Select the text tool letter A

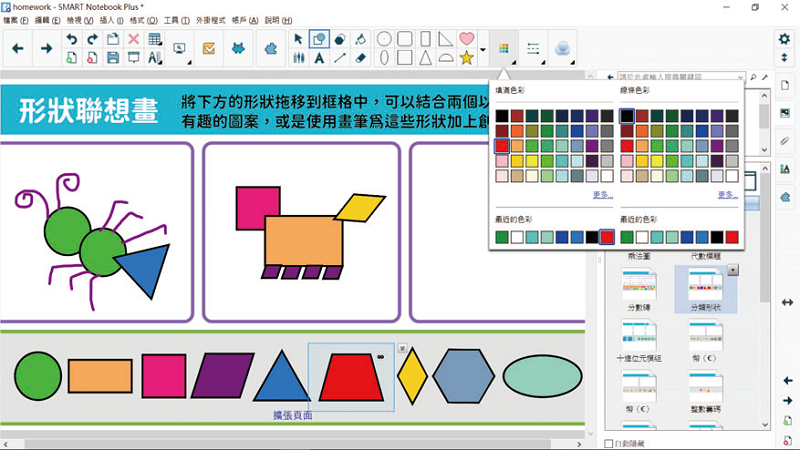point(319,58)
